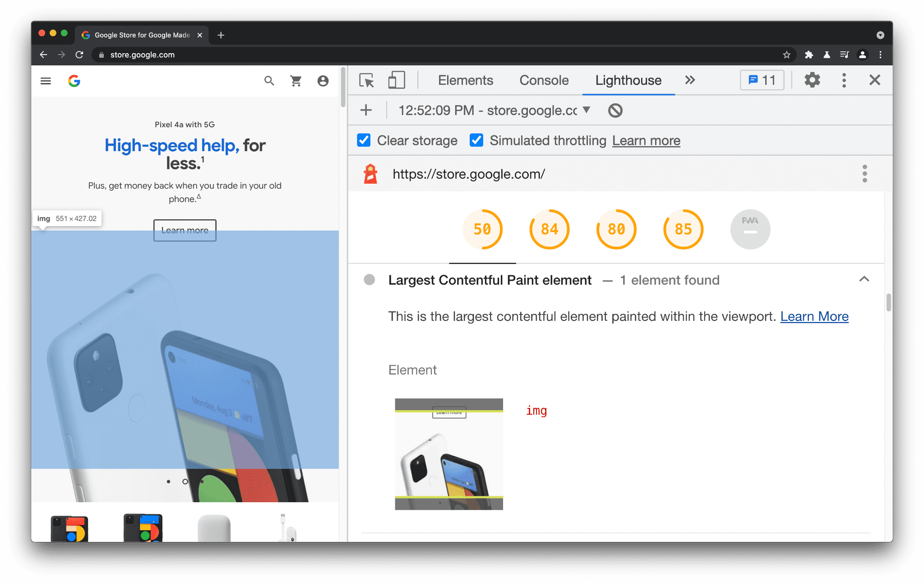Click the LCP performance score circle 50
This screenshot has width=924, height=583.
click(x=483, y=229)
